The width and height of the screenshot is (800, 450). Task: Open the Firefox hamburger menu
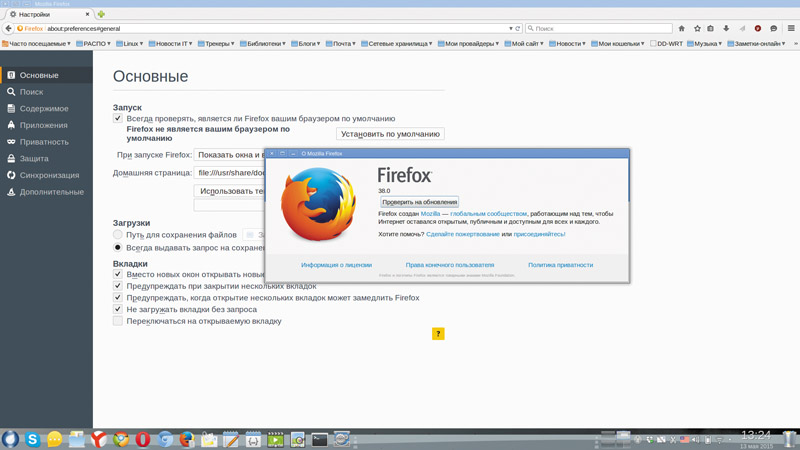click(x=791, y=29)
